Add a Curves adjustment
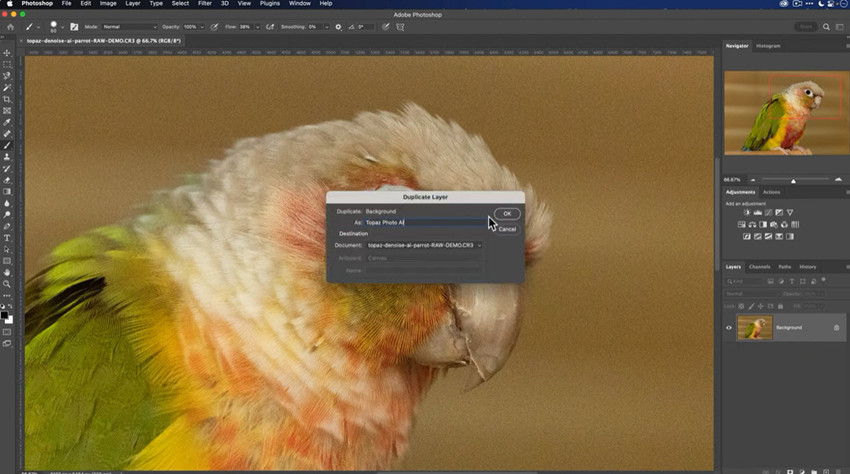The height and width of the screenshot is (474, 850). [x=768, y=213]
